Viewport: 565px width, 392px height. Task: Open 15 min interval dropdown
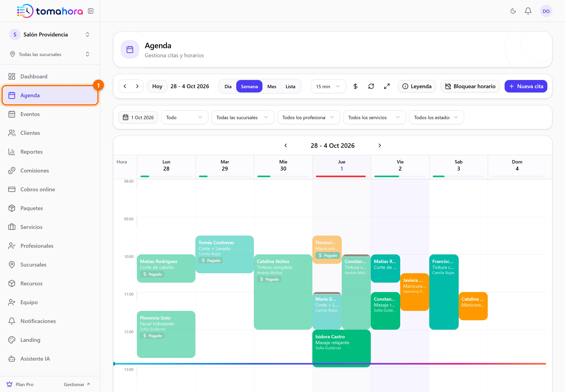[328, 86]
